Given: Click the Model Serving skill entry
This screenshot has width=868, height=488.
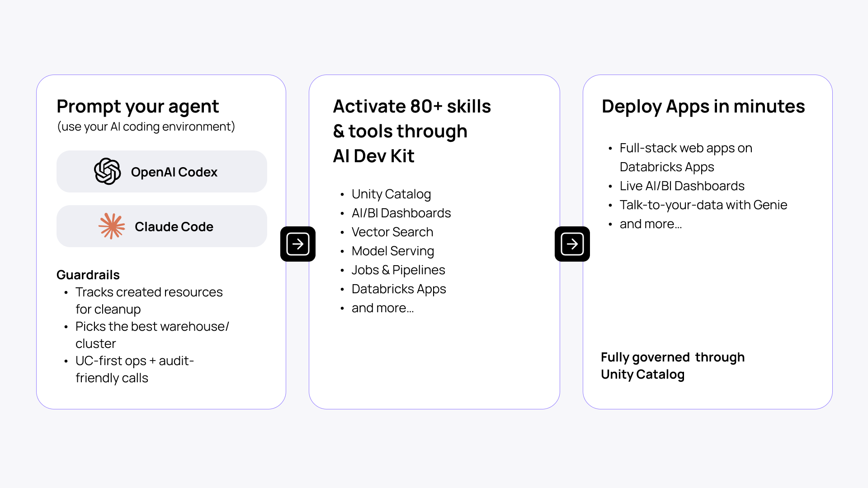Looking at the screenshot, I should pyautogui.click(x=393, y=251).
